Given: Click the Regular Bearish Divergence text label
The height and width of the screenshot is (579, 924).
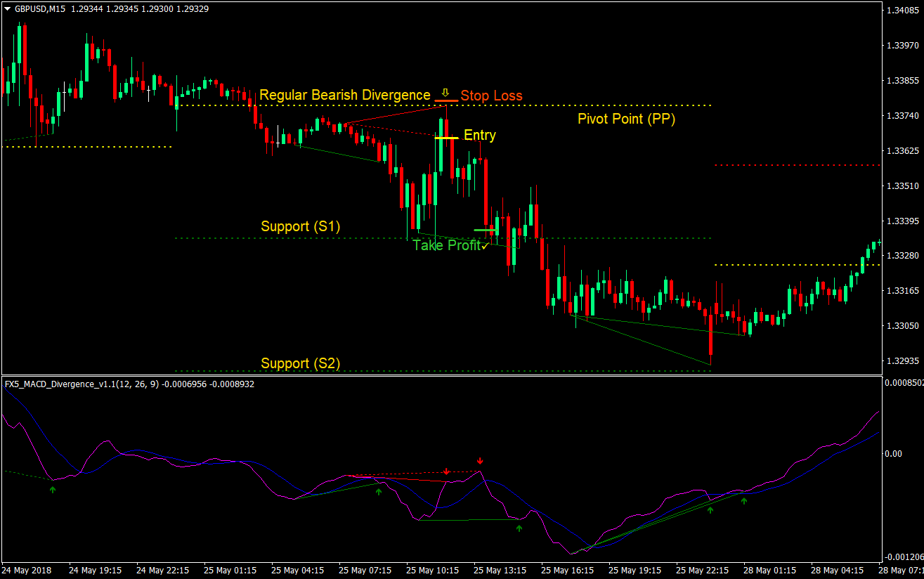Looking at the screenshot, I should click(x=344, y=95).
